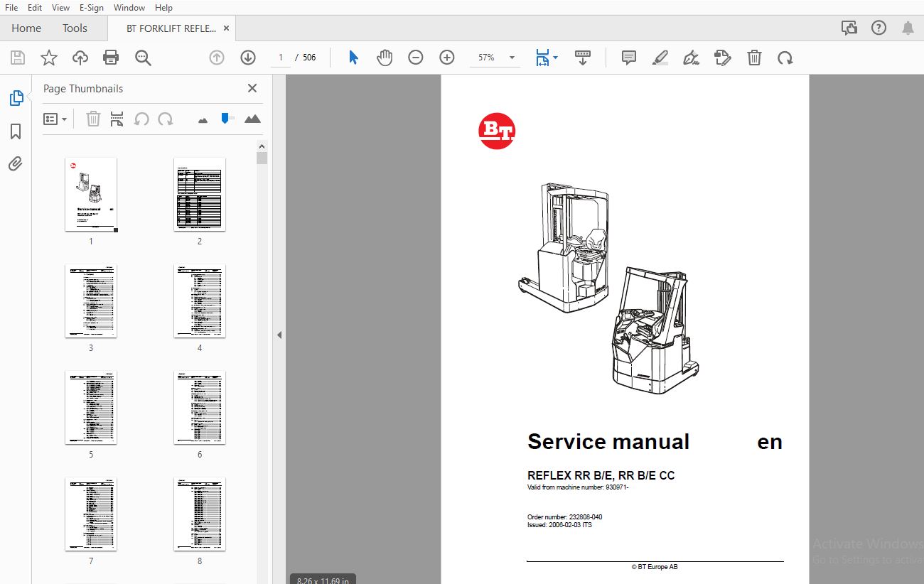Image resolution: width=924 pixels, height=584 pixels.
Task: Click the Save file icon
Action: [x=18, y=58]
